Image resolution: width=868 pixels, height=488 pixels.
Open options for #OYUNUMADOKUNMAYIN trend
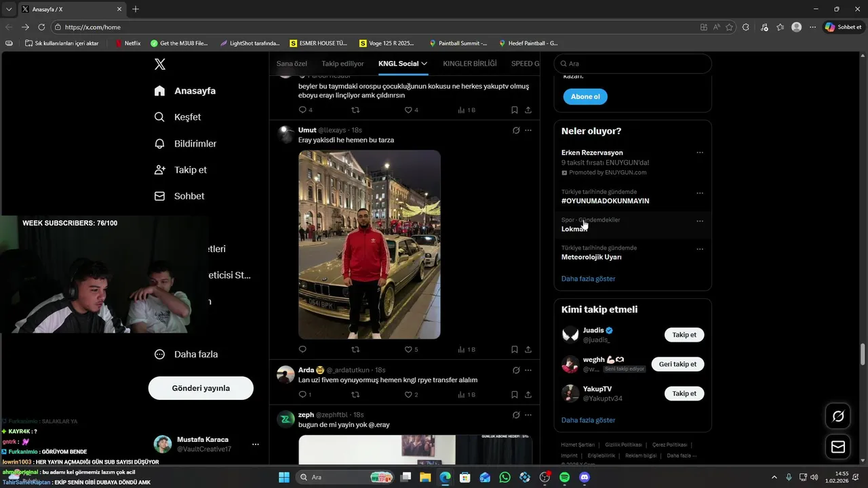click(700, 193)
